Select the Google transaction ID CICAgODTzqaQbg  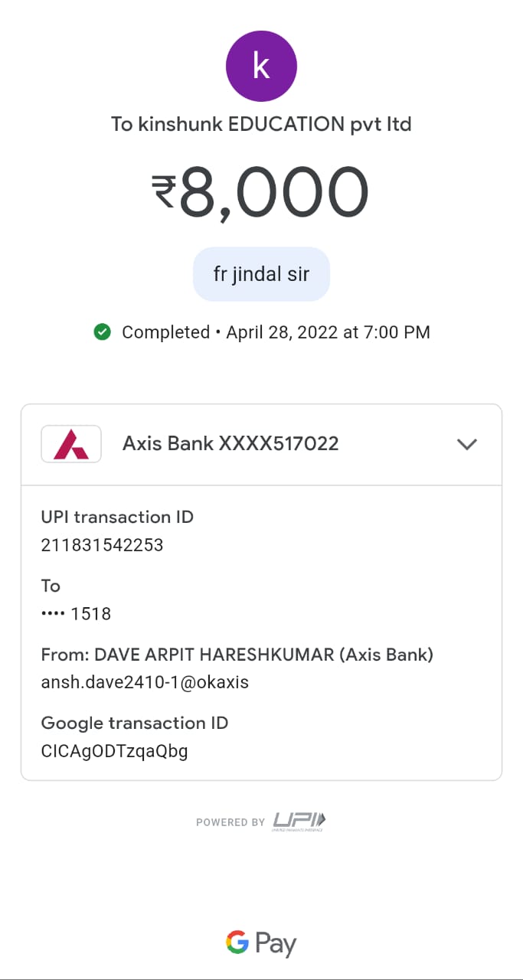coord(114,751)
